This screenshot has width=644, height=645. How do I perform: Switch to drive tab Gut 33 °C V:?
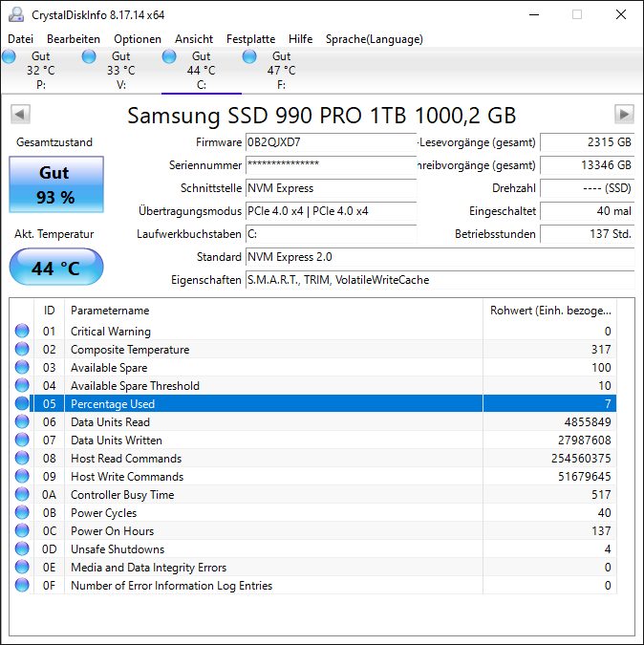[x=121, y=71]
